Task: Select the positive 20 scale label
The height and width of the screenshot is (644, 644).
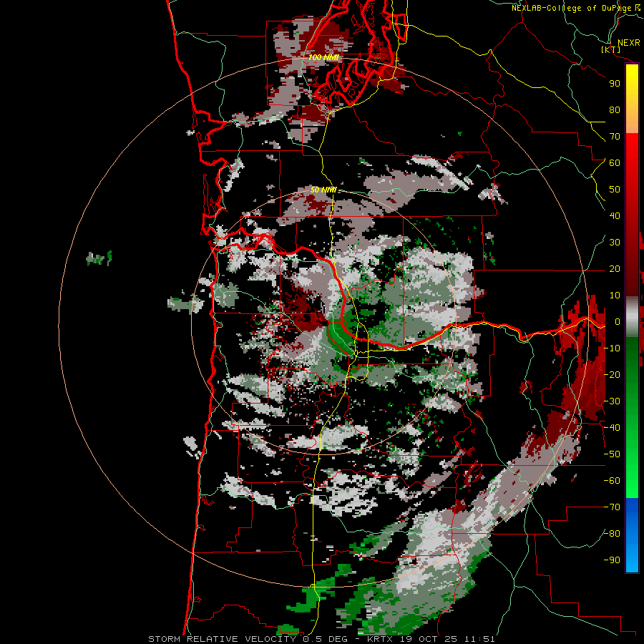Action: (x=615, y=269)
